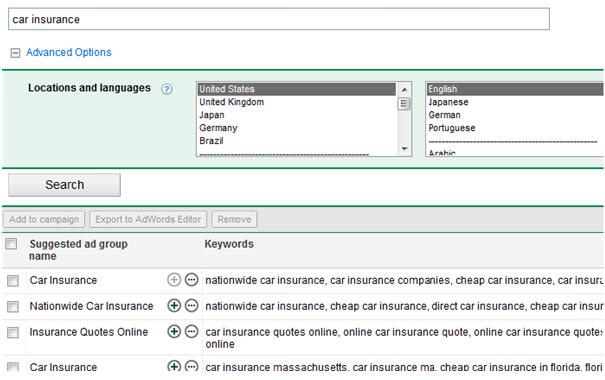This screenshot has height=380, width=605.
Task: Check the checkbox on the car insurance massachusetts row
Action: 13,366
